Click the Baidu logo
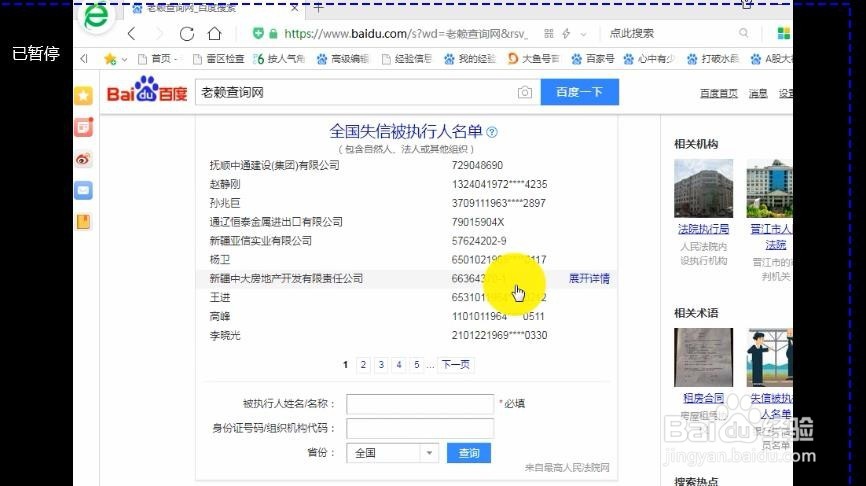The height and width of the screenshot is (486, 866). (x=147, y=90)
